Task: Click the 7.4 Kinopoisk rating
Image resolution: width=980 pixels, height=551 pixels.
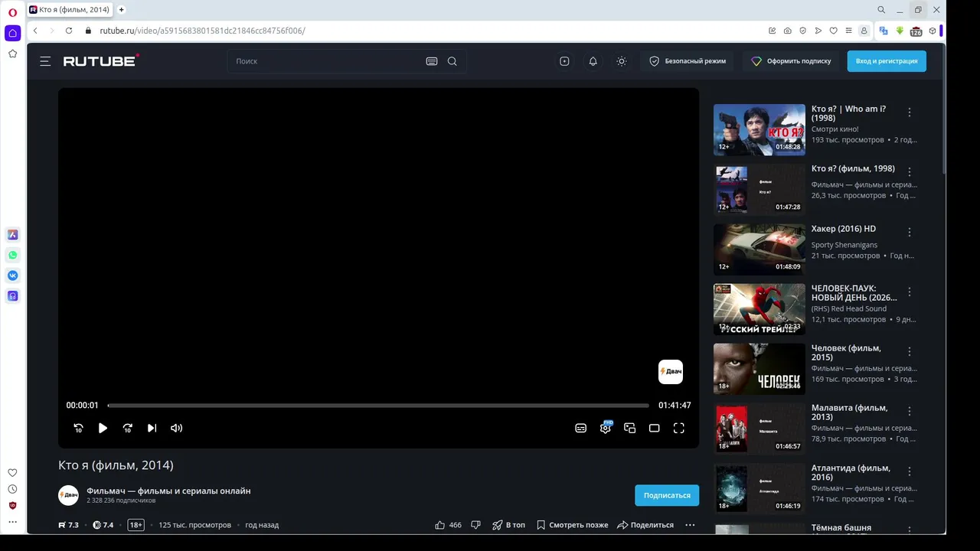Action: (103, 525)
